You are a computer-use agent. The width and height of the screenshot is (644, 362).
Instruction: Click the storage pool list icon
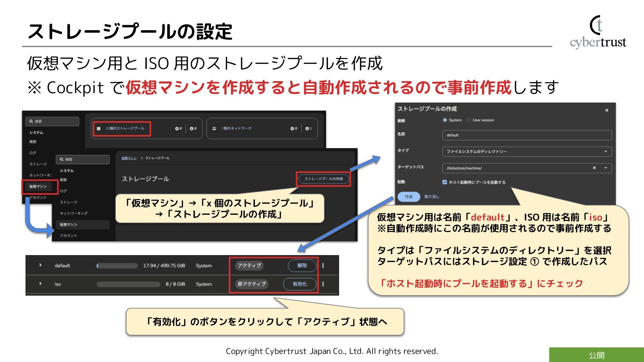[x=99, y=128]
